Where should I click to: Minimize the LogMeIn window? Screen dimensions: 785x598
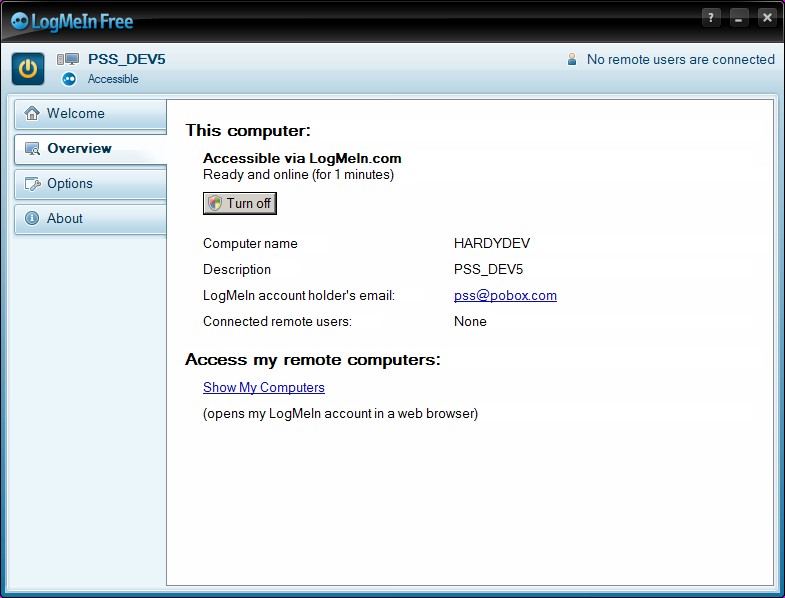tap(739, 18)
